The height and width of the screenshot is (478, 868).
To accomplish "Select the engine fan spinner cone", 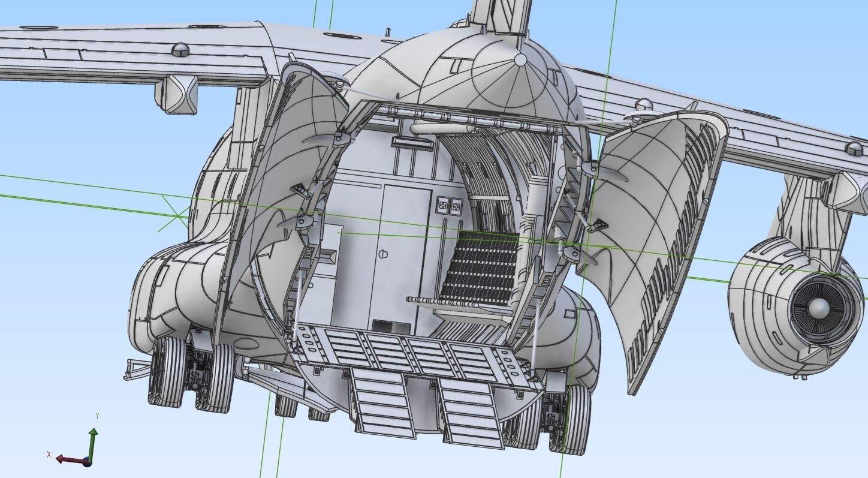I will click(x=818, y=308).
